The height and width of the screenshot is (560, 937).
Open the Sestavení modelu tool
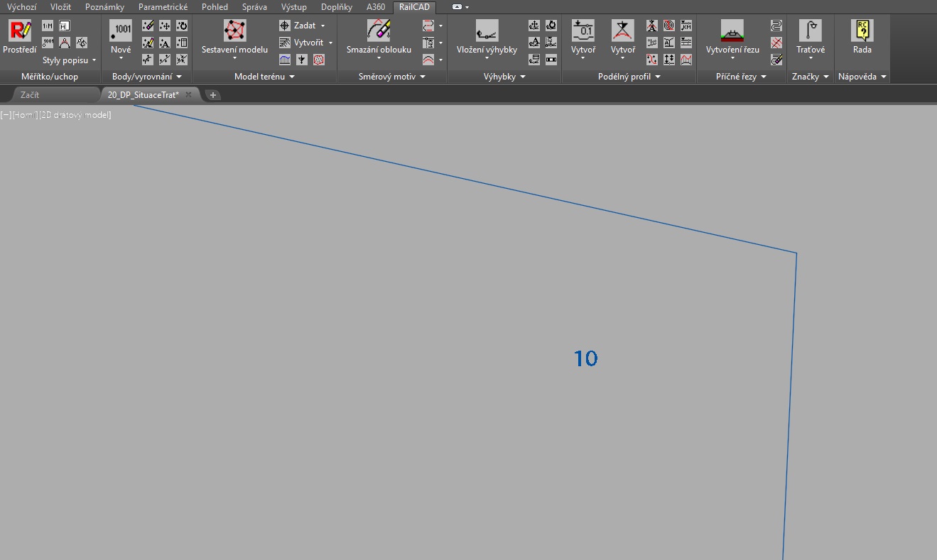(234, 31)
